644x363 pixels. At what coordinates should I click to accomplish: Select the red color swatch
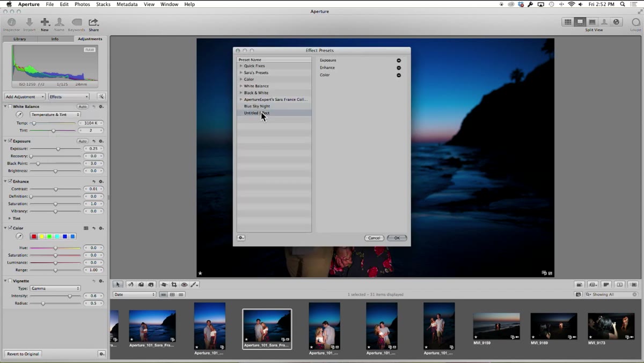(34, 236)
